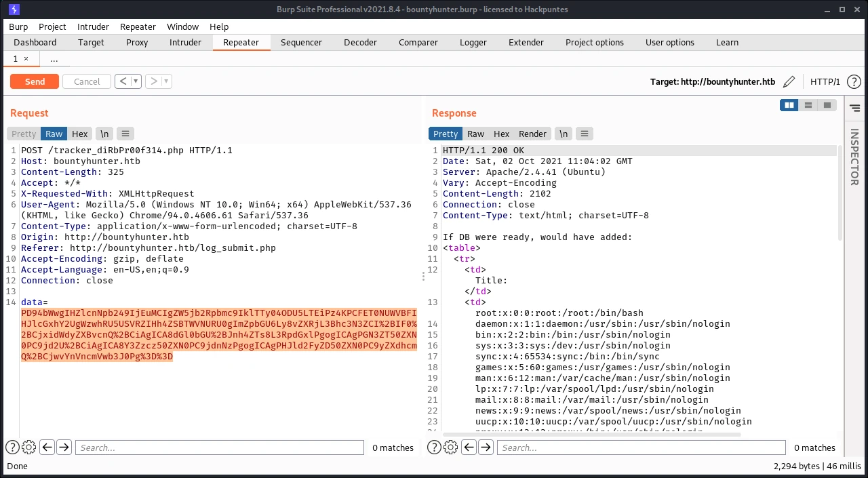Screen dimensions: 868x478
Task: Go back in request history
Action: pyautogui.click(x=123, y=81)
